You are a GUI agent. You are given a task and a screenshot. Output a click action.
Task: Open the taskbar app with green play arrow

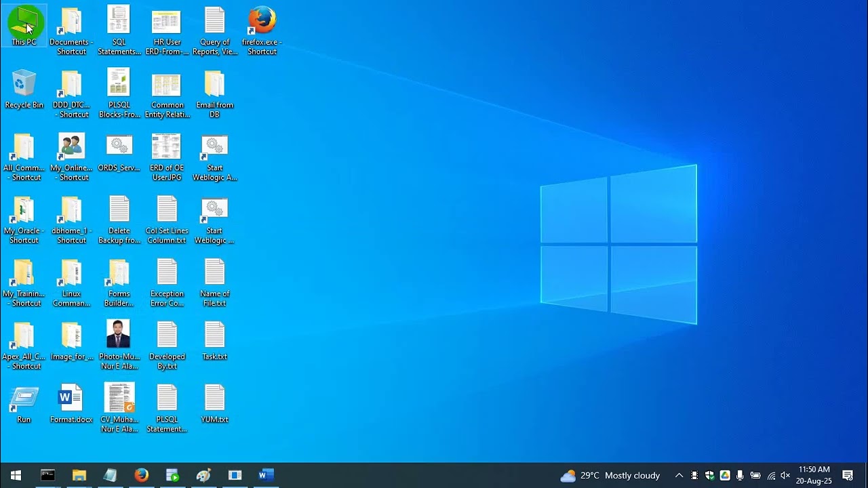[172, 475]
